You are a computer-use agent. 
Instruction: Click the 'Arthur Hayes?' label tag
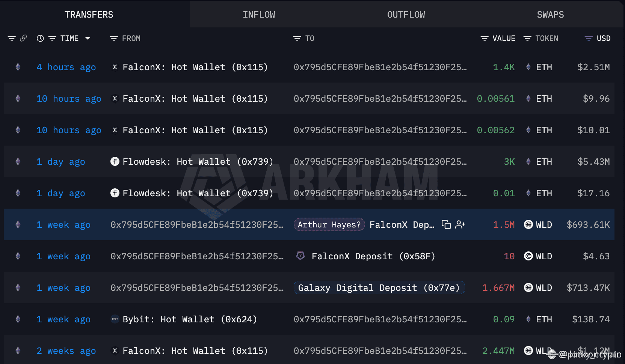[x=329, y=225]
